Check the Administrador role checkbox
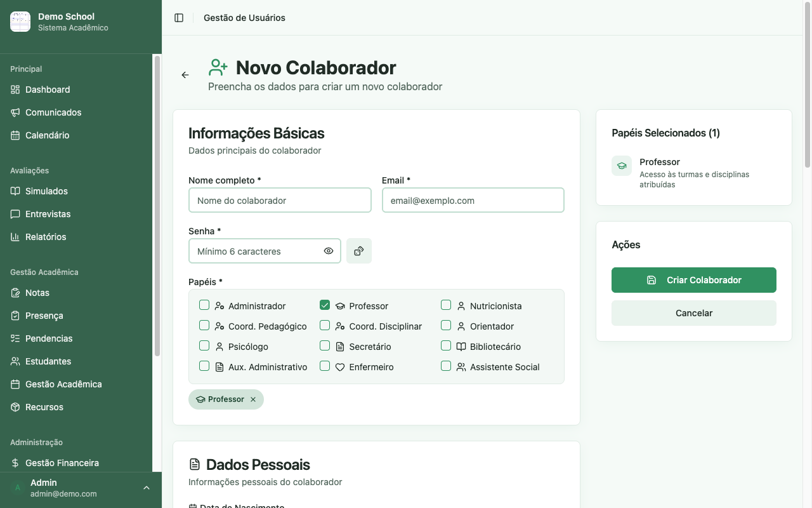812x508 pixels. [204, 305]
